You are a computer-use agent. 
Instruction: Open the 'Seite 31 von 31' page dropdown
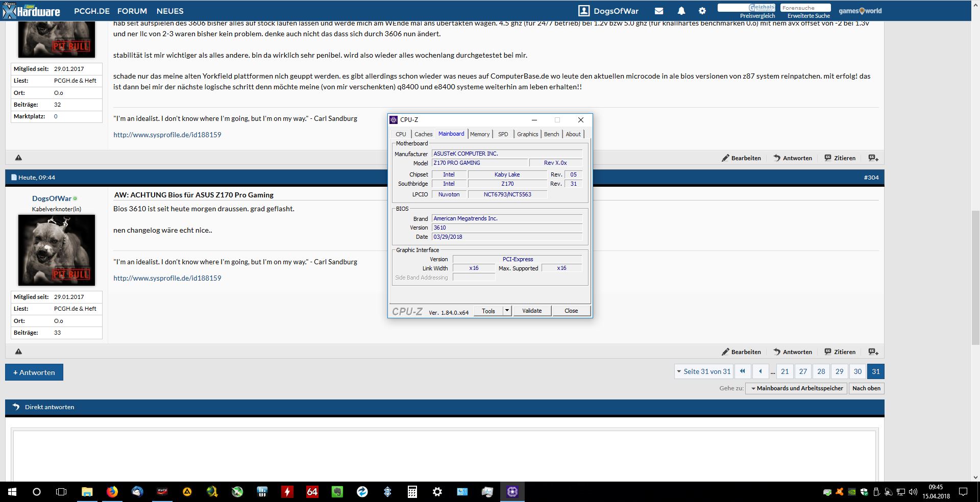[703, 371]
